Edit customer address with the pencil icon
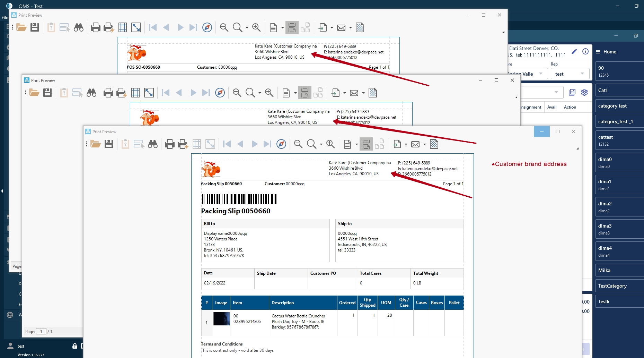Image resolution: width=644 pixels, height=358 pixels. 574,51
